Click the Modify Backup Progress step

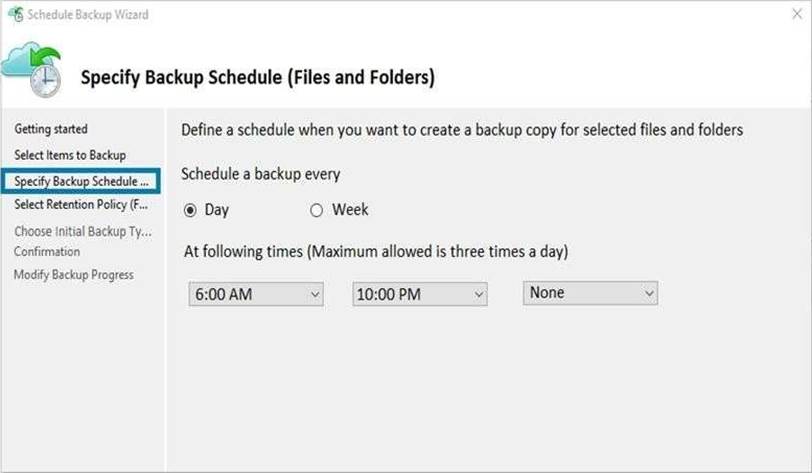click(73, 275)
